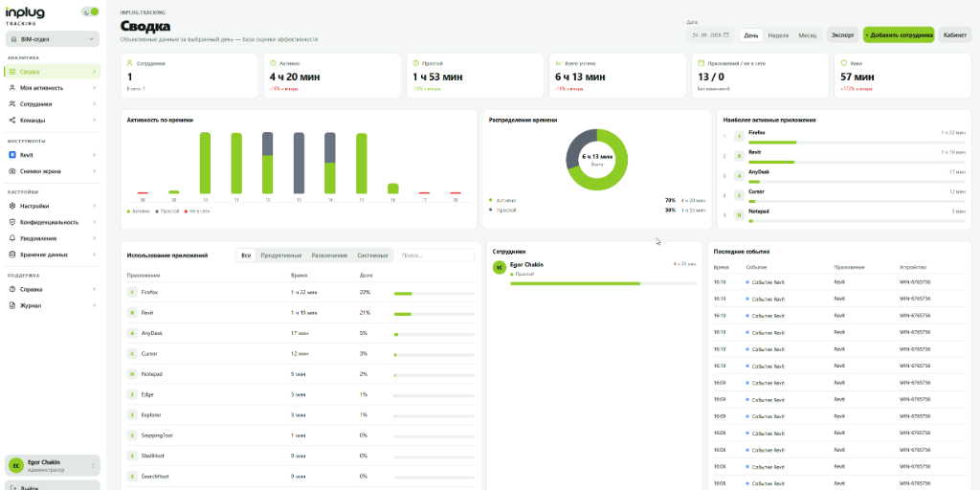
Task: Click Egor Chakin name in Сотрудники panel
Action: click(x=526, y=264)
